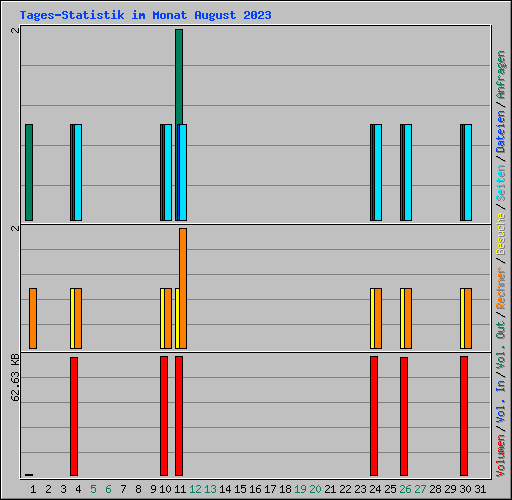The height and width of the screenshot is (500, 512).
Task: Click the 'Dateien' legend label
Action: pos(501,131)
